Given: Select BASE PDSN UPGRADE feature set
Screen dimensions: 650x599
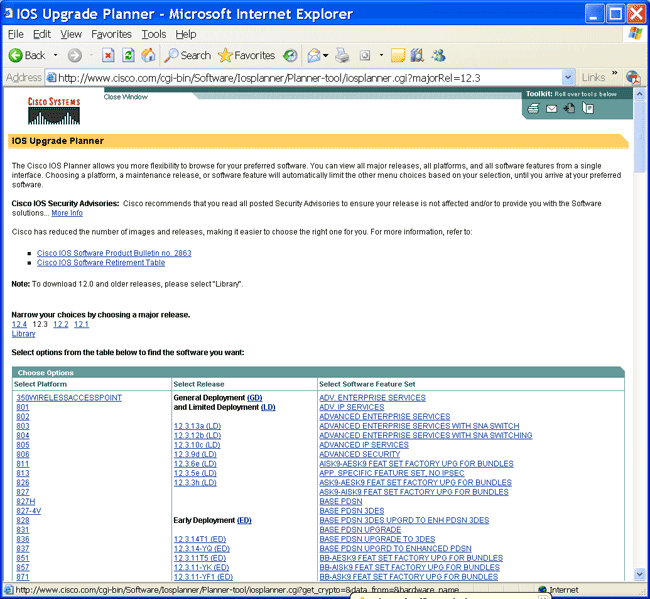Looking at the screenshot, I should point(360,530).
